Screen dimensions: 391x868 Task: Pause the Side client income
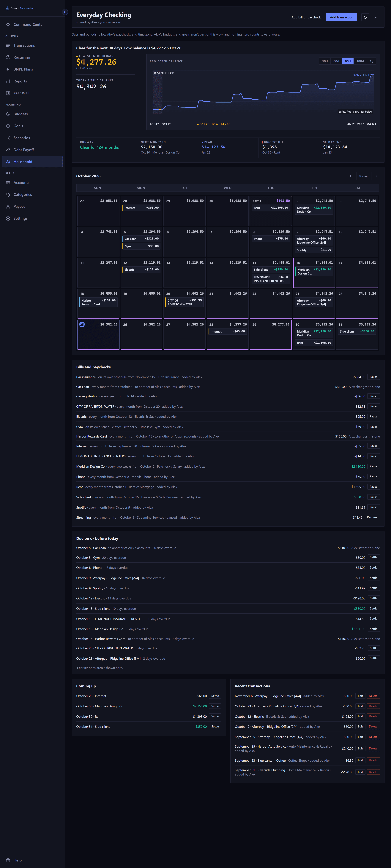373,497
